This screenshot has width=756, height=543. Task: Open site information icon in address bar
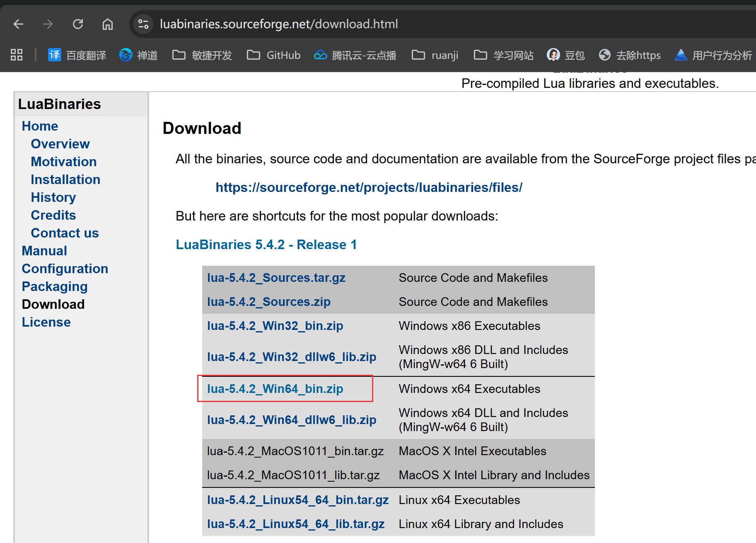[x=143, y=24]
